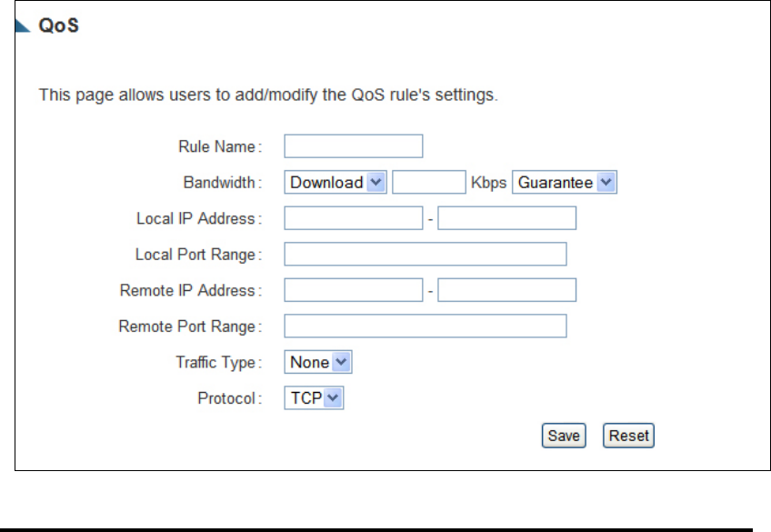Click the Remote Port Range field

coord(426,326)
